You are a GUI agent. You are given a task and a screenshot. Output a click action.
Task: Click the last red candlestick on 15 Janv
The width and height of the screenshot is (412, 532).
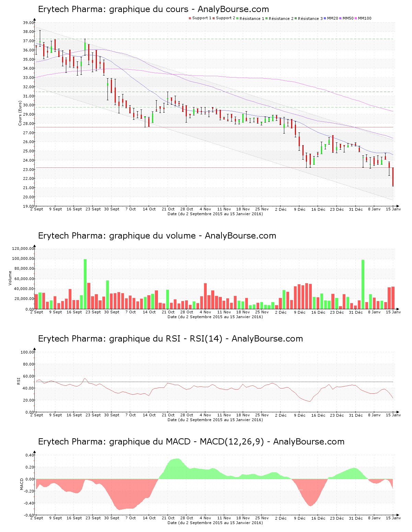click(393, 177)
